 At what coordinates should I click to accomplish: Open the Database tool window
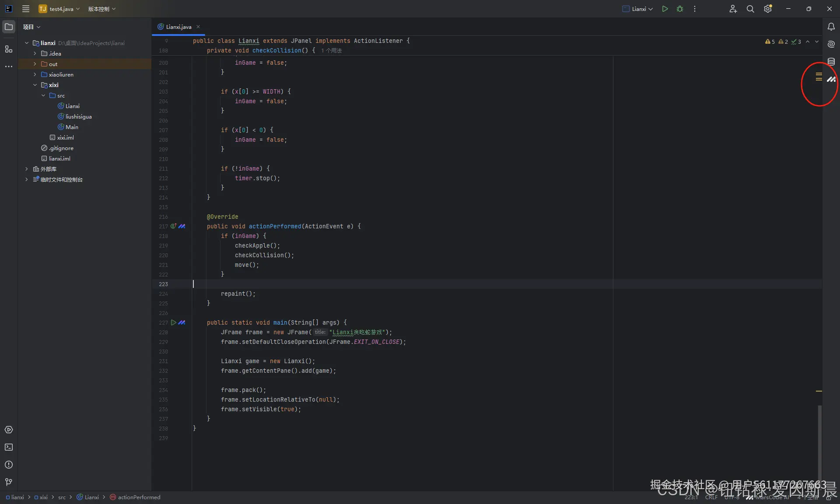pos(831,62)
